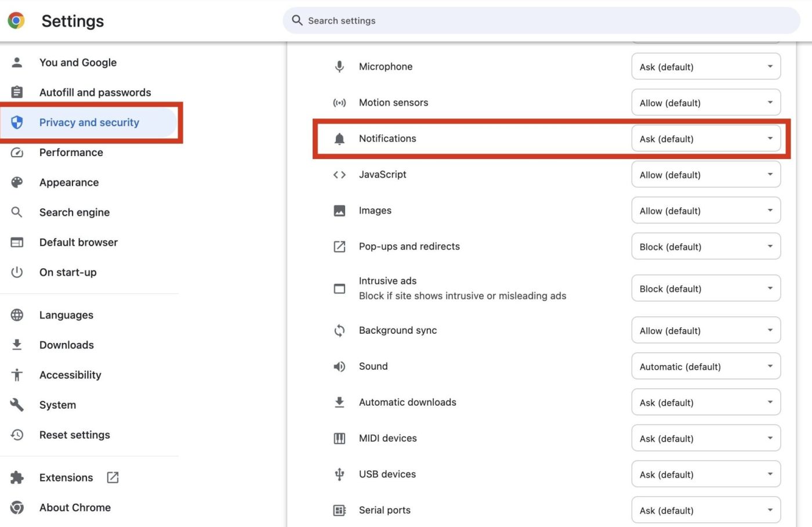Click the Sound speaker icon

point(339,366)
